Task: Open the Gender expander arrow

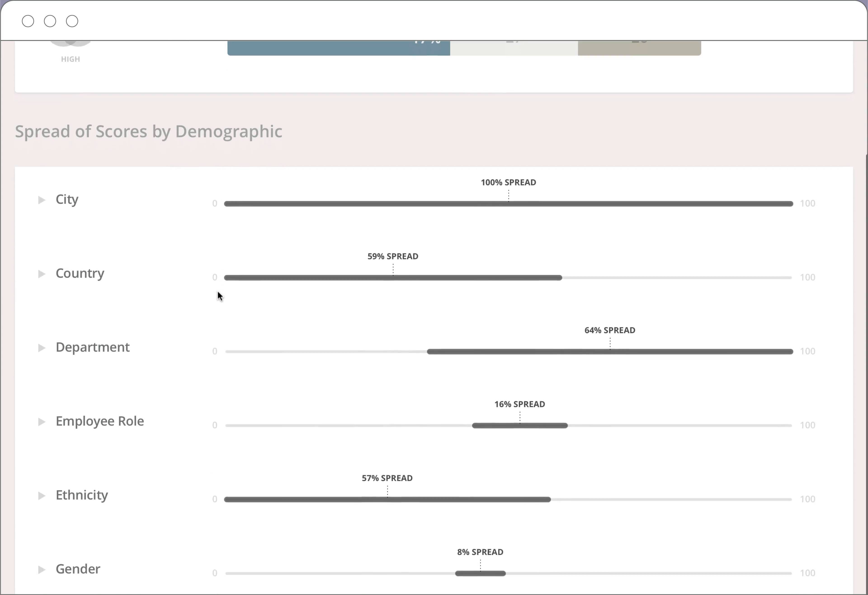Action: point(42,570)
